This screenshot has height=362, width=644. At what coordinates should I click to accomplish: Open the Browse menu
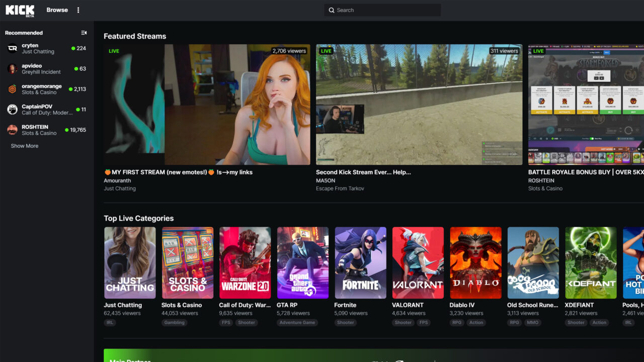56,10
